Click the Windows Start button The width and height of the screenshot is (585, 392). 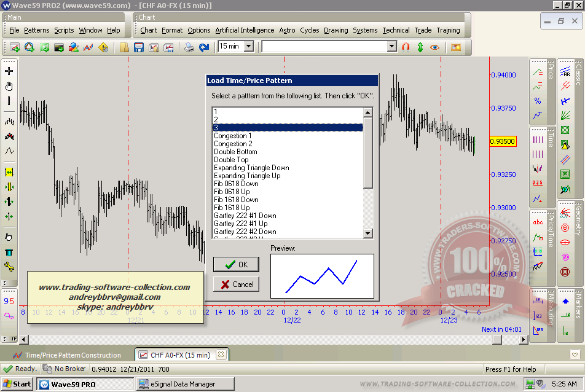[x=17, y=384]
